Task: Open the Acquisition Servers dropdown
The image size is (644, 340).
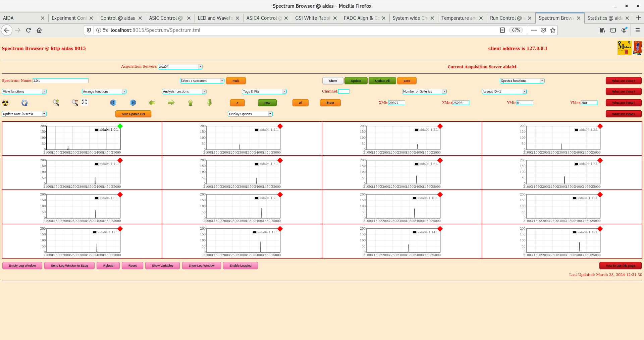Action: (180, 67)
